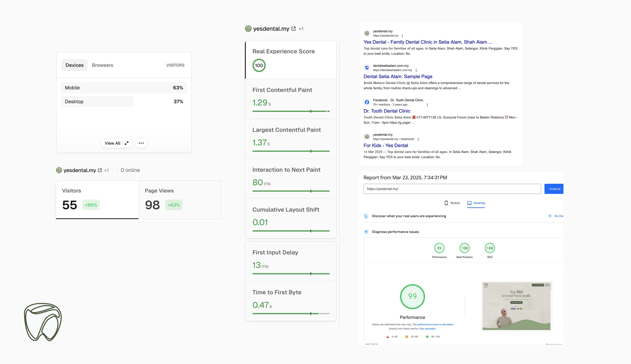Open 'Dr. Tooth Dental Clinic' result link
The height and width of the screenshot is (364, 631).
pyautogui.click(x=387, y=111)
